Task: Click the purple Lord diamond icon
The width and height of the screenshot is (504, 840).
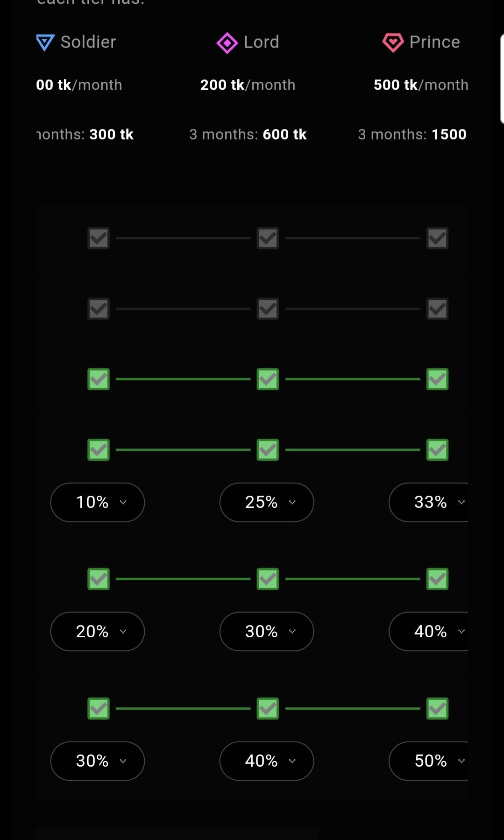Action: (x=227, y=43)
